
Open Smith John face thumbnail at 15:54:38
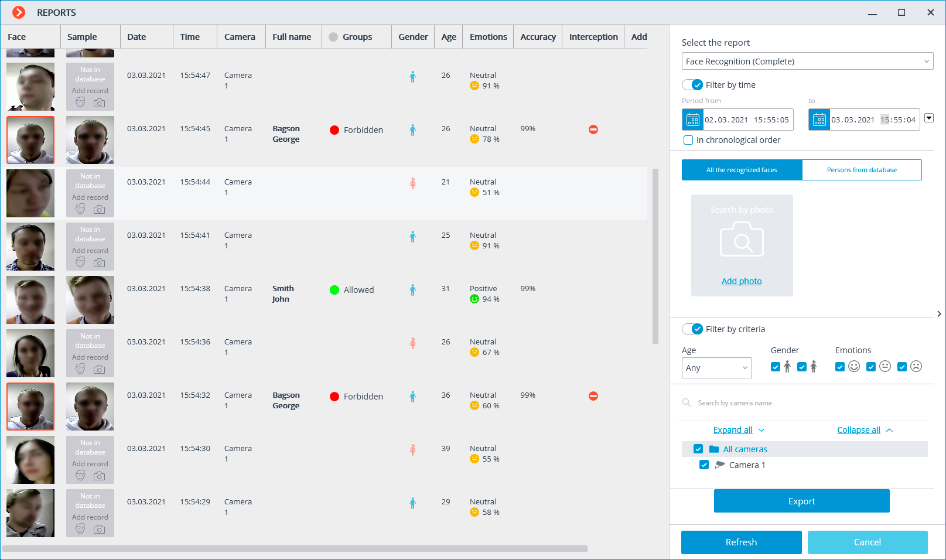click(30, 300)
